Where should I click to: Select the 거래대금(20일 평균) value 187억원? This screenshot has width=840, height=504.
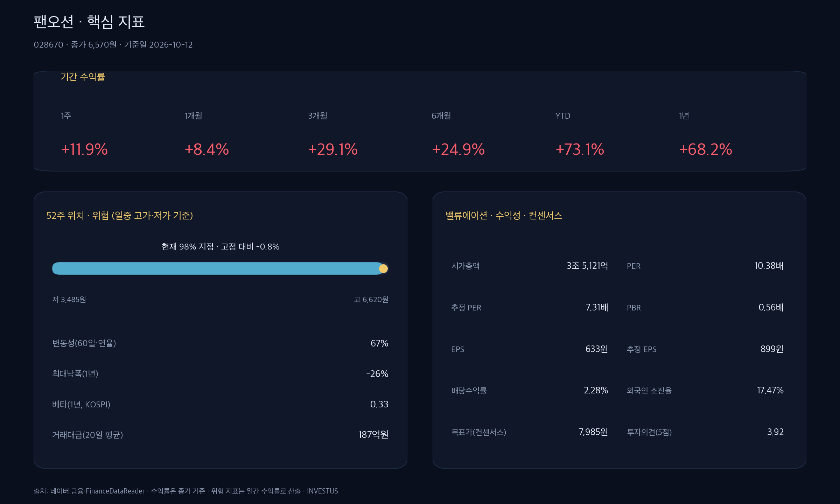point(373,435)
